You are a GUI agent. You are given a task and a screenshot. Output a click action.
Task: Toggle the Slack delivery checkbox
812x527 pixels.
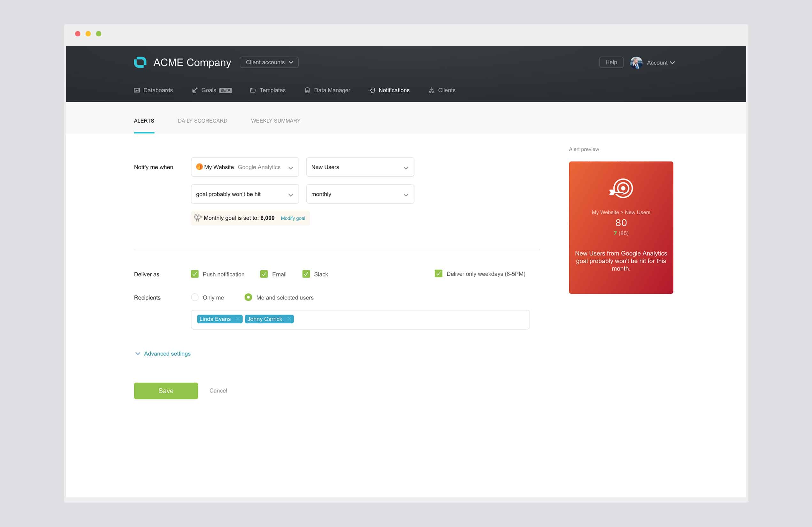tap(306, 274)
